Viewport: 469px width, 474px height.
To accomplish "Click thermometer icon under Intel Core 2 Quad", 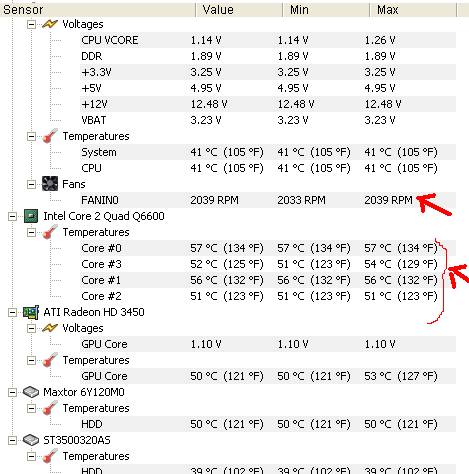I will (50, 232).
